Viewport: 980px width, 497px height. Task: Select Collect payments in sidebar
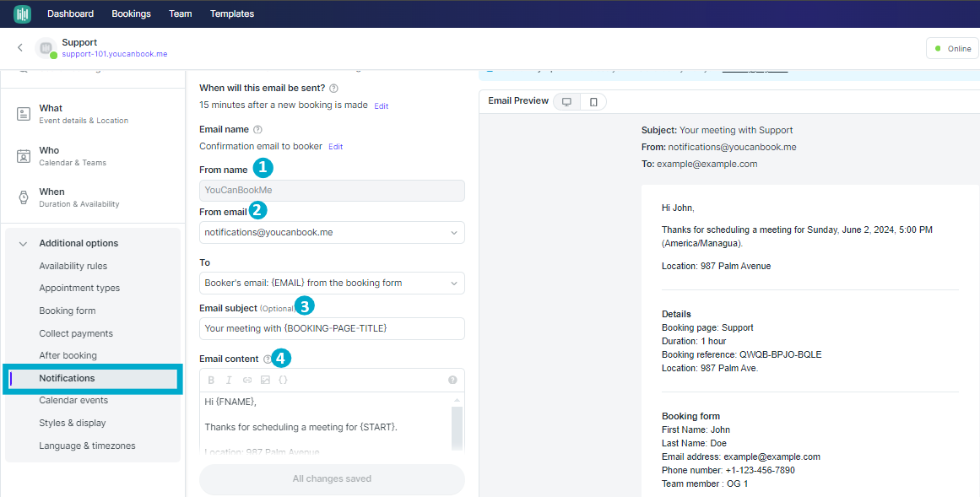pyautogui.click(x=76, y=333)
